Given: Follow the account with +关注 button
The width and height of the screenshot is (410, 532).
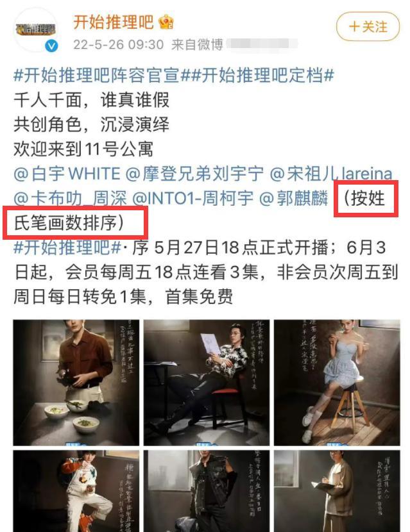Looking at the screenshot, I should tap(368, 26).
